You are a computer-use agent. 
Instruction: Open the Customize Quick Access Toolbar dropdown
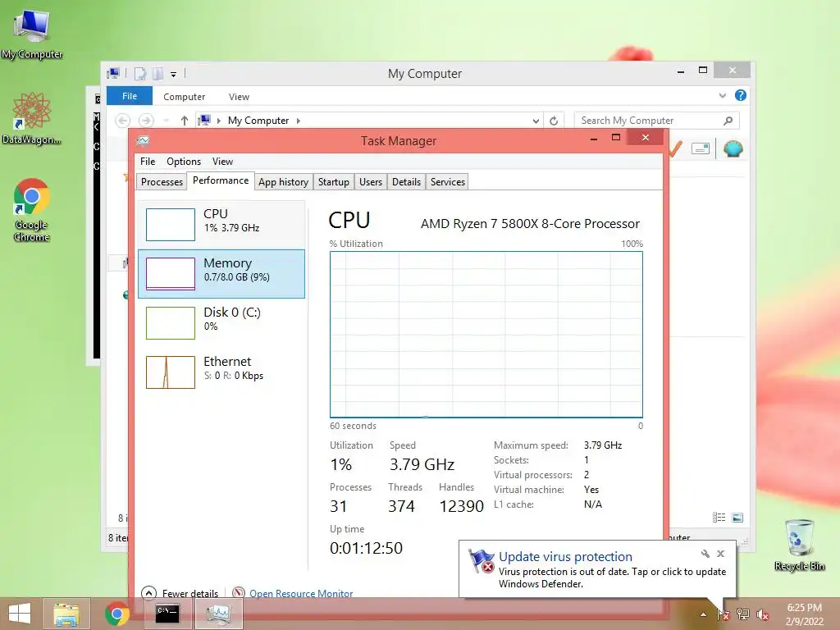[x=174, y=75]
